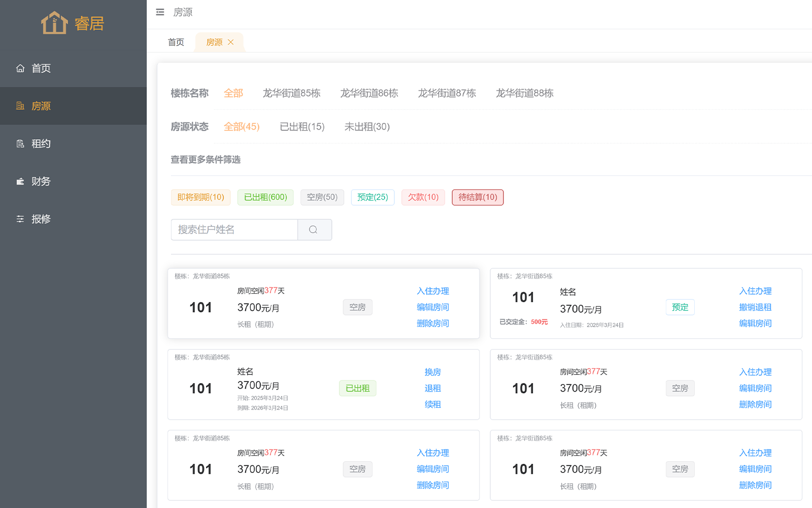
Task: Open 房源 in the sidebar menu
Action: coord(41,106)
